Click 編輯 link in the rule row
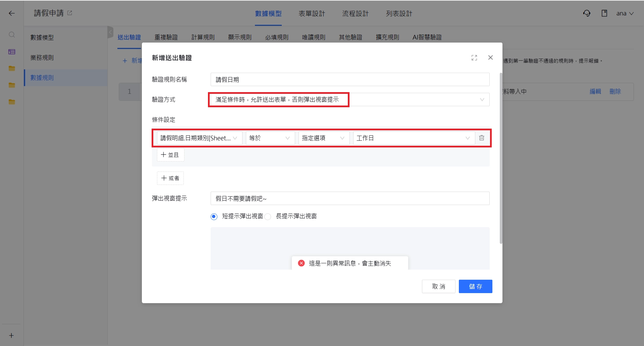This screenshot has width=644, height=346. pos(595,91)
